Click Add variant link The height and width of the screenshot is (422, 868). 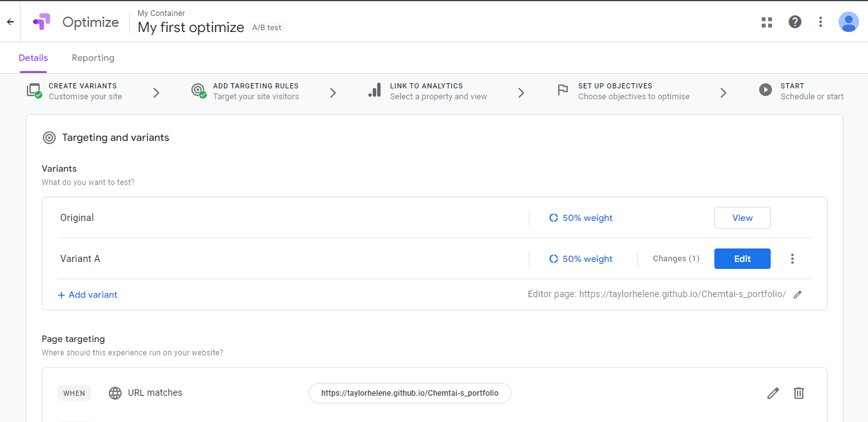[88, 295]
